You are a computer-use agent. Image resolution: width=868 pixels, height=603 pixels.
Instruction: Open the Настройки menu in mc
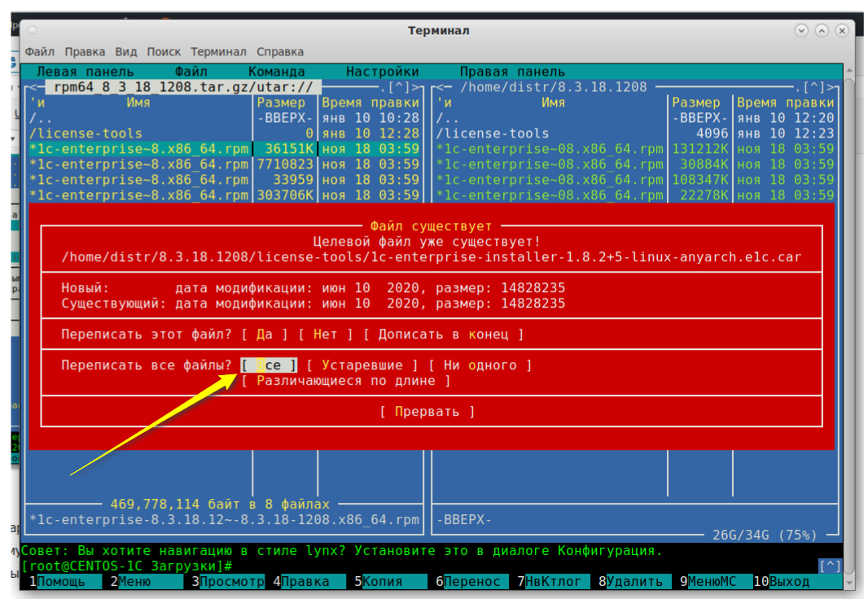coord(382,72)
